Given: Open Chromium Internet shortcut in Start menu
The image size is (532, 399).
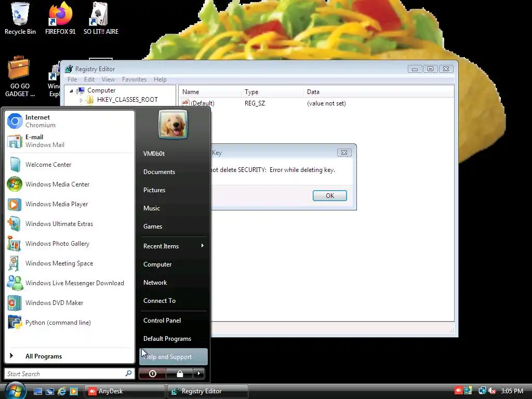Looking at the screenshot, I should (70, 121).
